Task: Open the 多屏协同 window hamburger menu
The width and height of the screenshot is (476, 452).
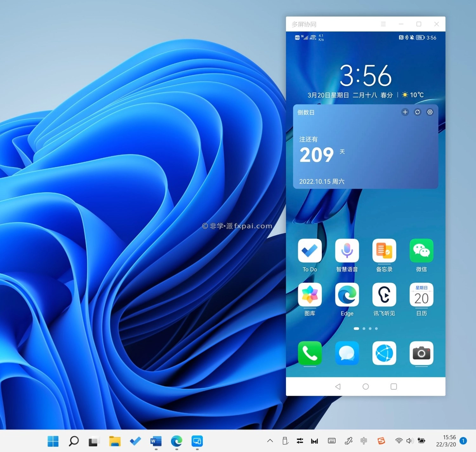Action: (383, 24)
